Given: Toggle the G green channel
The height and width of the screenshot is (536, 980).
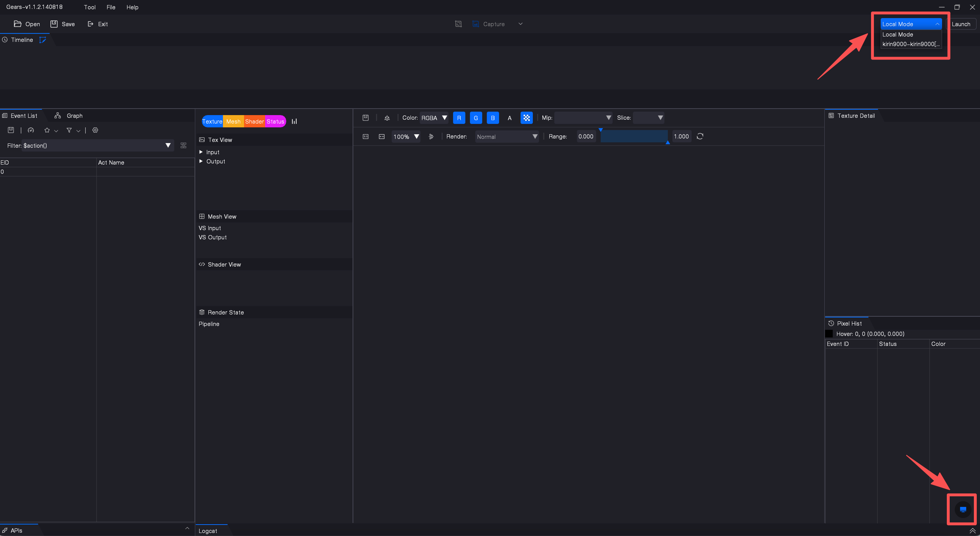Looking at the screenshot, I should (x=476, y=118).
